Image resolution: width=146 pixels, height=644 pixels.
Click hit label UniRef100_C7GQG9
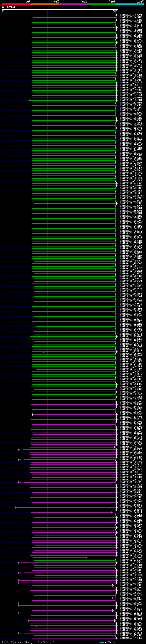point(131,326)
